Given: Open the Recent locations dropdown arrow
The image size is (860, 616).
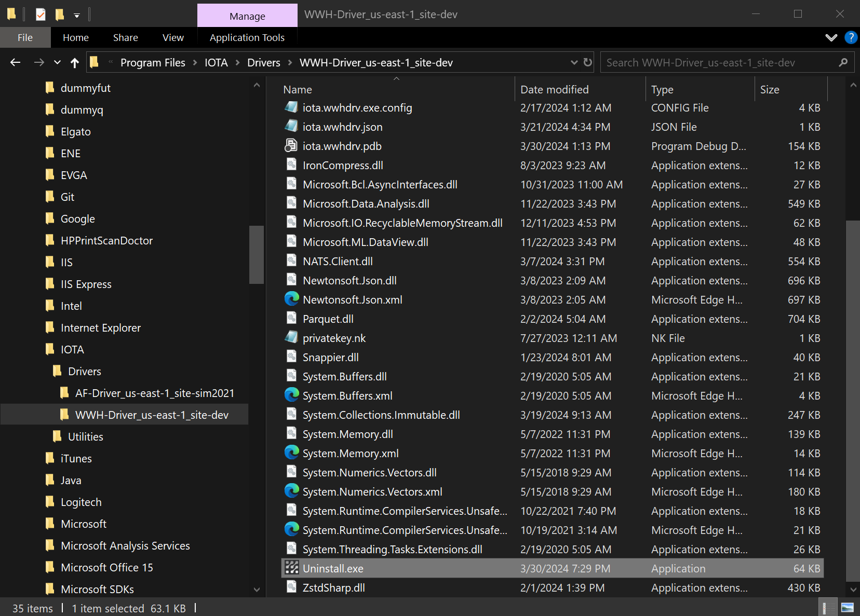Looking at the screenshot, I should pyautogui.click(x=58, y=63).
